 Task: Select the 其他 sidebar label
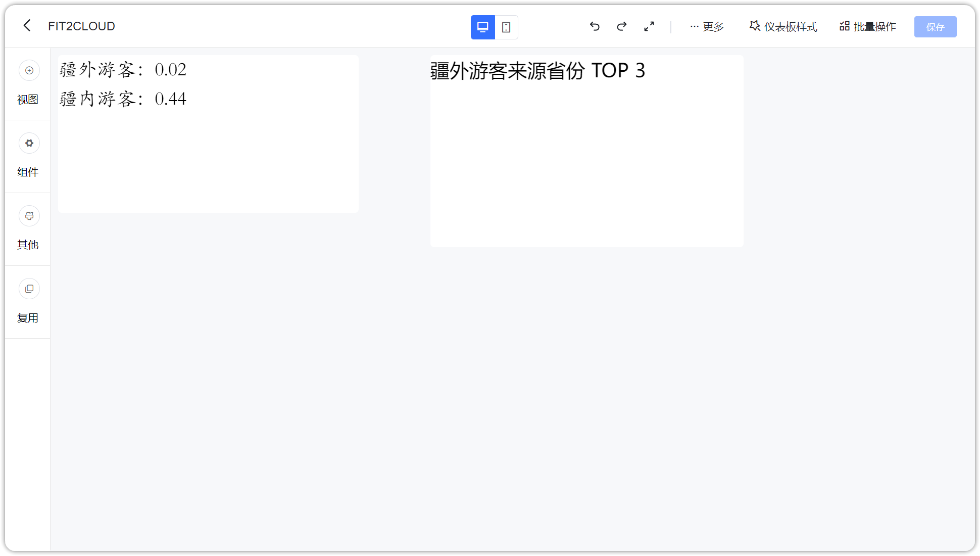pyautogui.click(x=28, y=245)
